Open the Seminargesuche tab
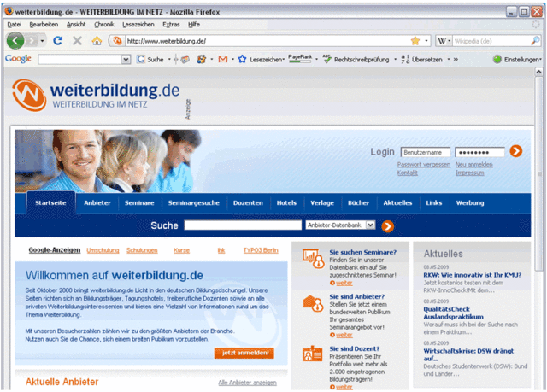547x392 pixels. pos(194,202)
